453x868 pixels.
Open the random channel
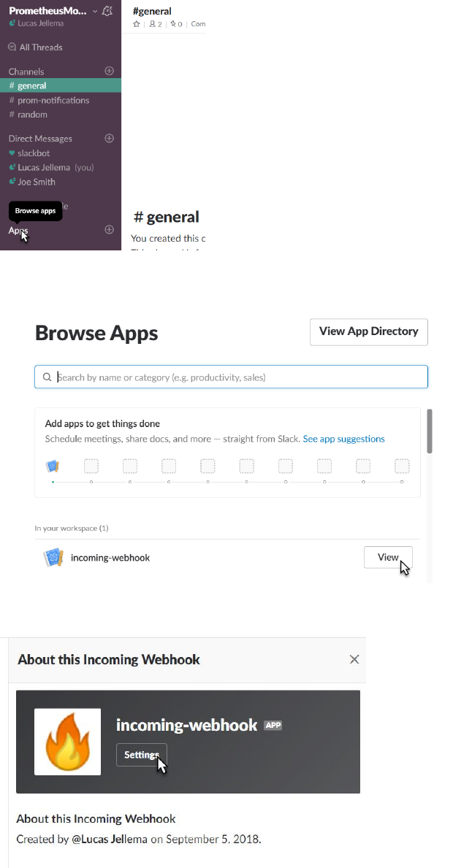point(32,115)
